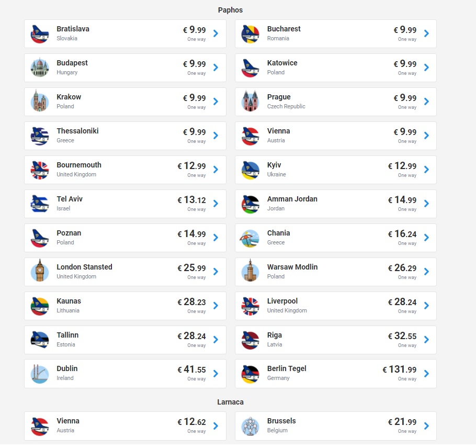The height and width of the screenshot is (448, 476).
Task: Choose the Amman Jordan €14.99 fare
Action: coord(402,200)
